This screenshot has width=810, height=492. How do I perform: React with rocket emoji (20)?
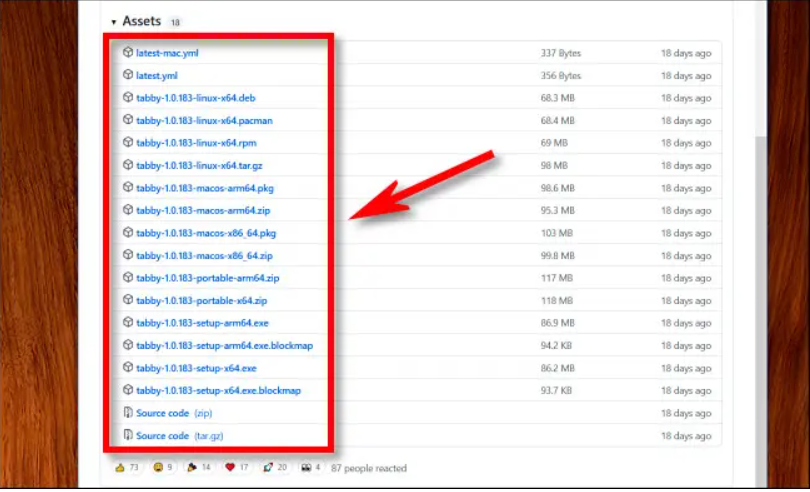(x=275, y=468)
